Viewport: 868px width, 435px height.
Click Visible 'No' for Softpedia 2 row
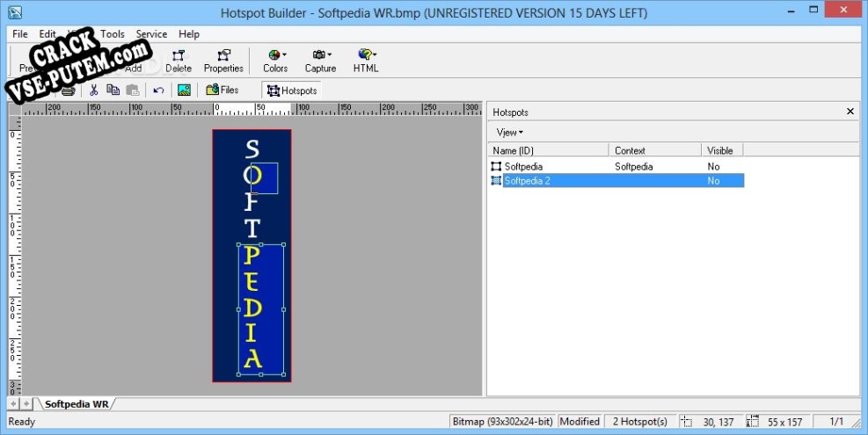tap(713, 180)
